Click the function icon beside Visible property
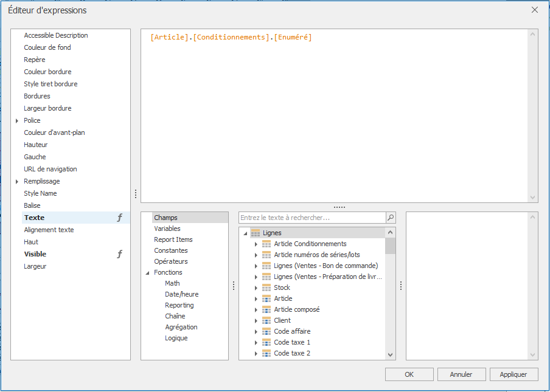This screenshot has width=550, height=392. pyautogui.click(x=120, y=254)
